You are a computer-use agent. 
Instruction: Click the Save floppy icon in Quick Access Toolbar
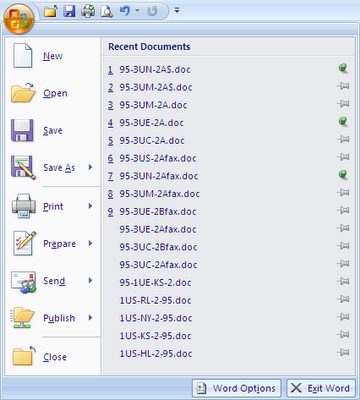(x=69, y=11)
